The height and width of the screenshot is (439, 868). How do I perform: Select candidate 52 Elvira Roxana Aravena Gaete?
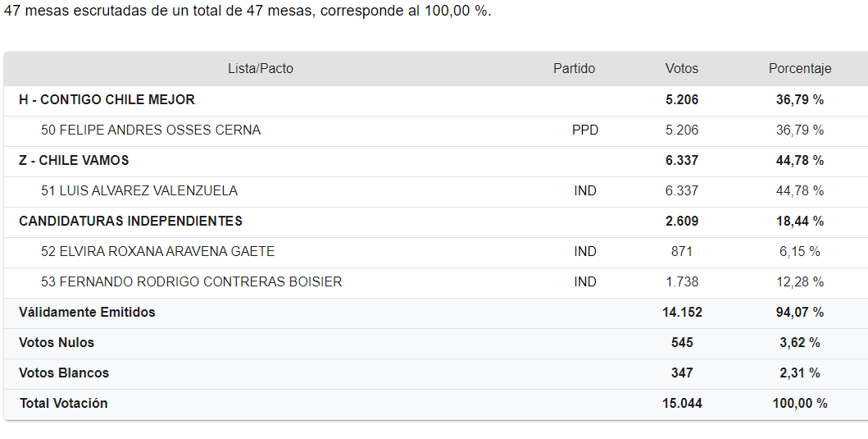[157, 252]
